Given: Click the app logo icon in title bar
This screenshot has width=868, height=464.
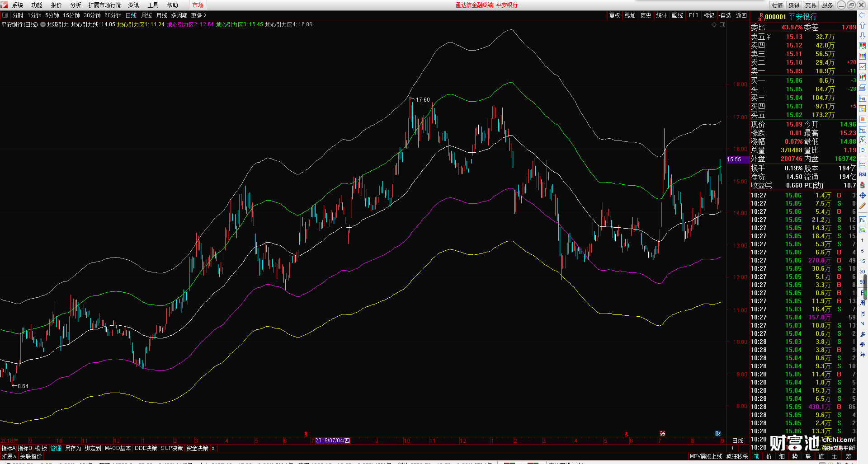Looking at the screenshot, I should pos(5,5).
